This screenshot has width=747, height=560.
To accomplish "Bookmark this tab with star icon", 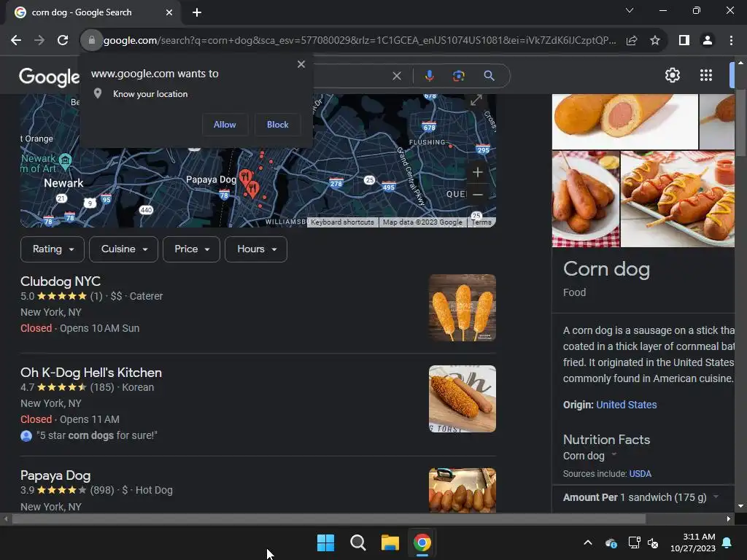I will point(655,41).
